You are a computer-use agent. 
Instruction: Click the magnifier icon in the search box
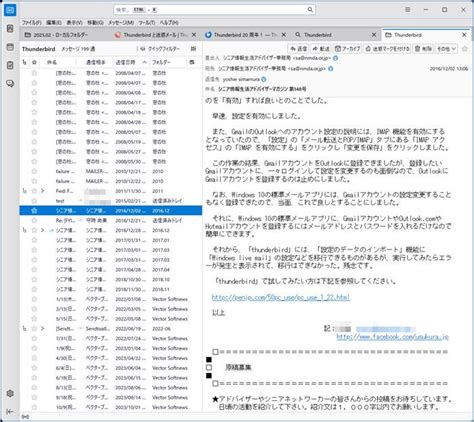310,10
